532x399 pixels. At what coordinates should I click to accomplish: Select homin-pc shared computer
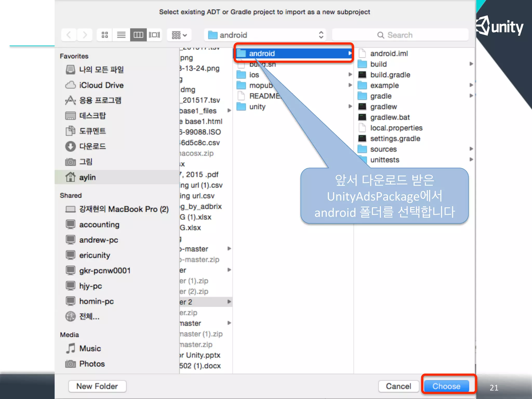(x=90, y=301)
